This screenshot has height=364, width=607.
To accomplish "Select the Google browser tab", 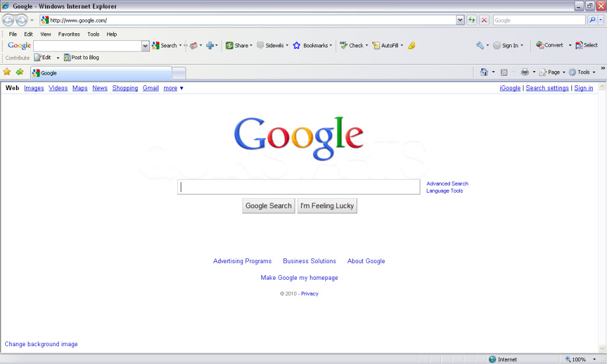I will [101, 73].
